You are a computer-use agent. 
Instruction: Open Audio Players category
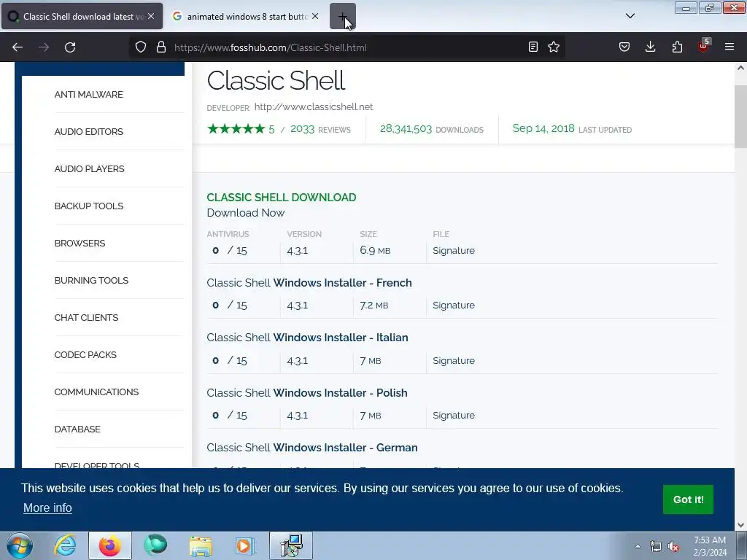point(89,168)
